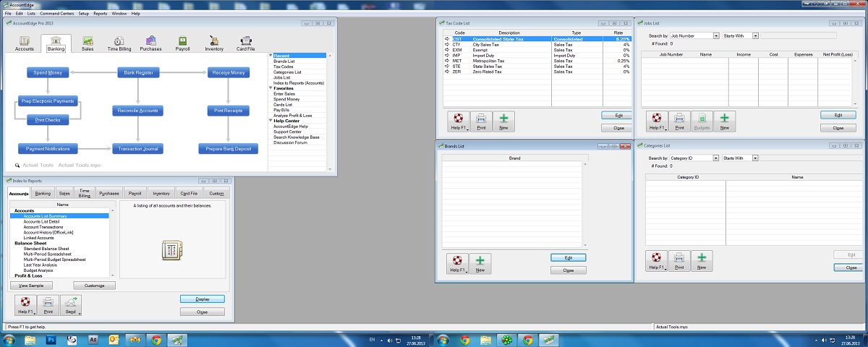The image size is (868, 347).
Task: Open Categories List Search by Category ID dropdown
Action: coord(716,158)
